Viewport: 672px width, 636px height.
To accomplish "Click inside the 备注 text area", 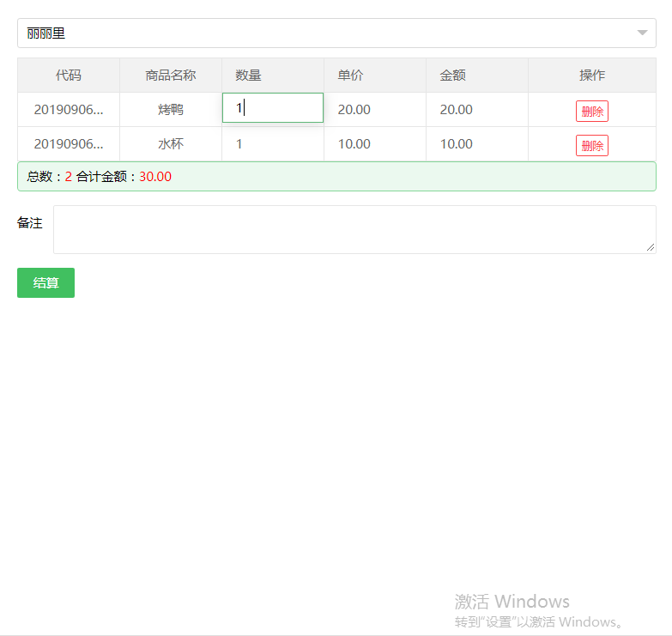I will point(354,229).
